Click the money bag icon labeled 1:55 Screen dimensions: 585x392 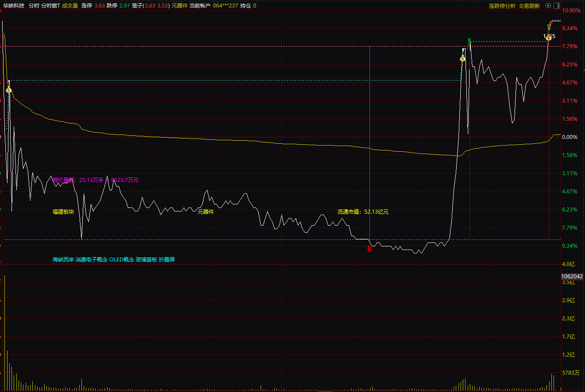click(x=548, y=38)
